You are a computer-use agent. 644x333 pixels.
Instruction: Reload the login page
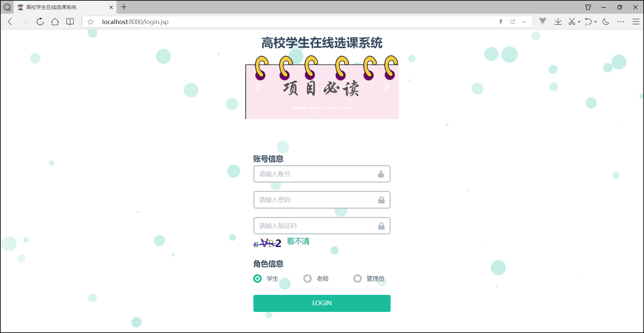[x=40, y=21]
